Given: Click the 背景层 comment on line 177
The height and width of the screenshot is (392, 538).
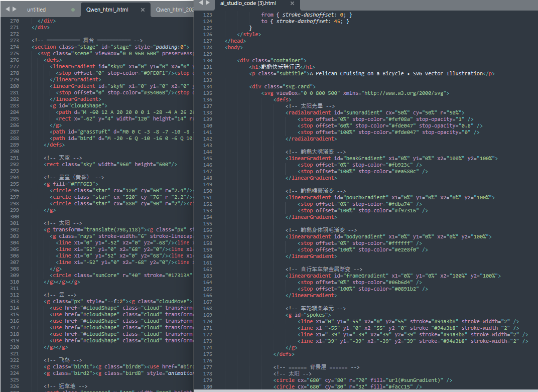Looking at the screenshot, I should coord(316,366).
